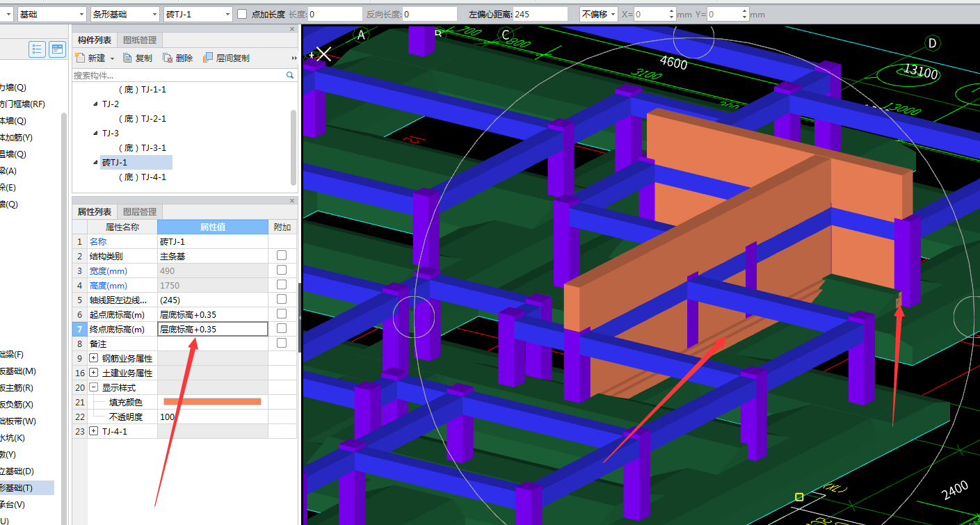Collapse the TJ-2 tree node
The height and width of the screenshot is (525, 980).
[96, 104]
